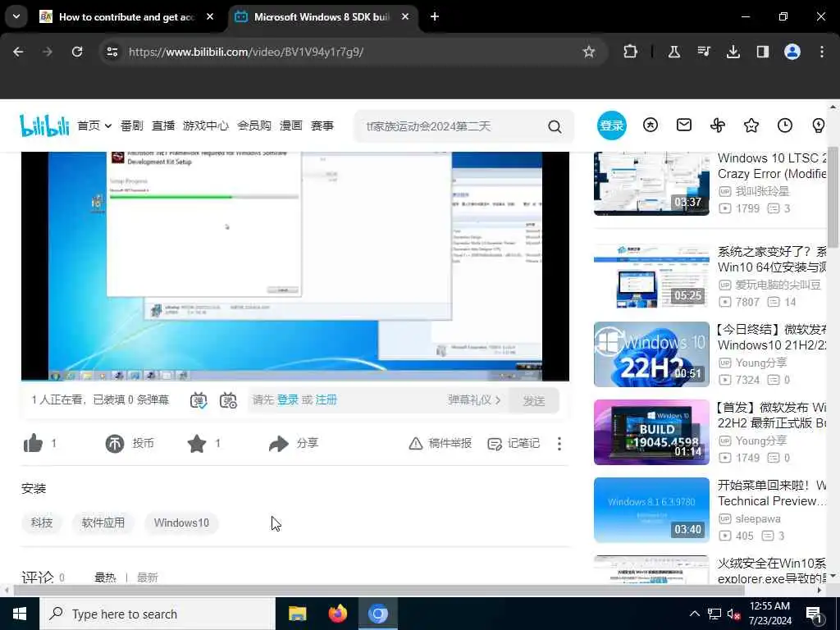Open the danmaku settings icon
The width and height of the screenshot is (840, 630).
click(x=228, y=400)
